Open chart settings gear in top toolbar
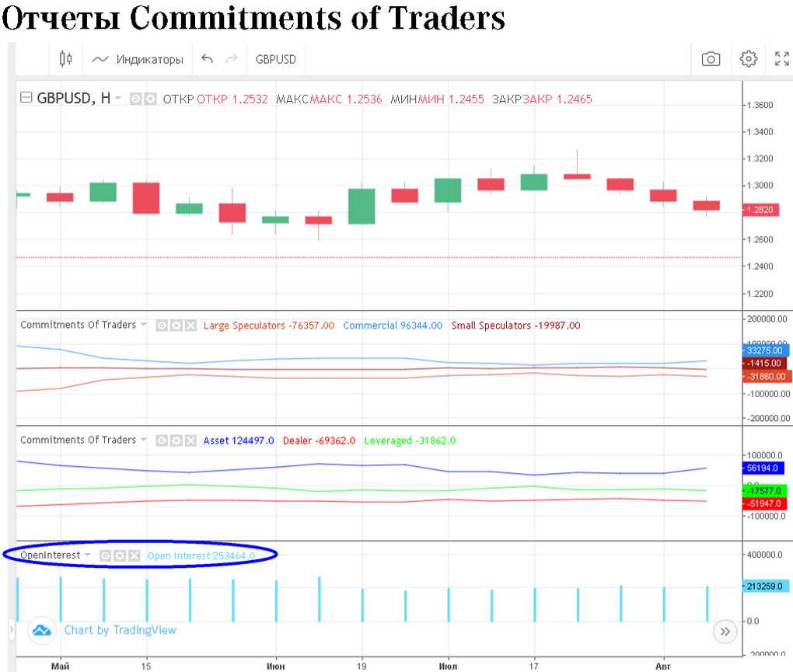Screen dimensions: 793x672 tap(748, 59)
